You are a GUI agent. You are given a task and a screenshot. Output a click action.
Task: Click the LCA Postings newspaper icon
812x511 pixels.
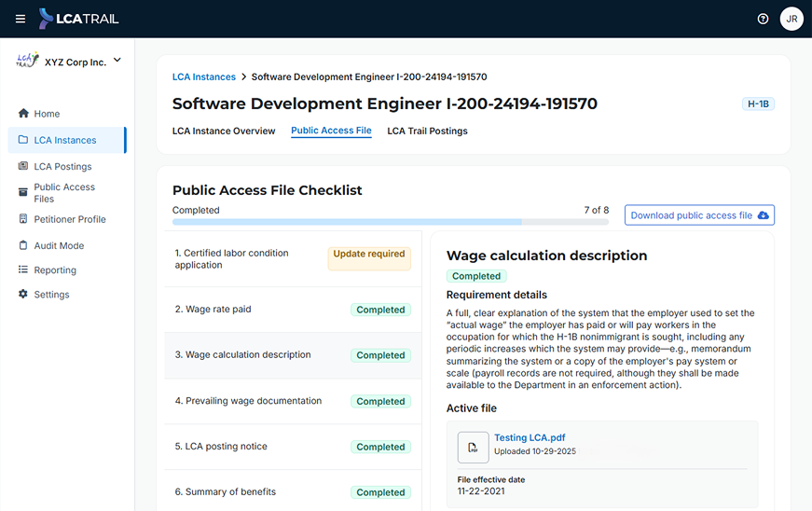23,166
